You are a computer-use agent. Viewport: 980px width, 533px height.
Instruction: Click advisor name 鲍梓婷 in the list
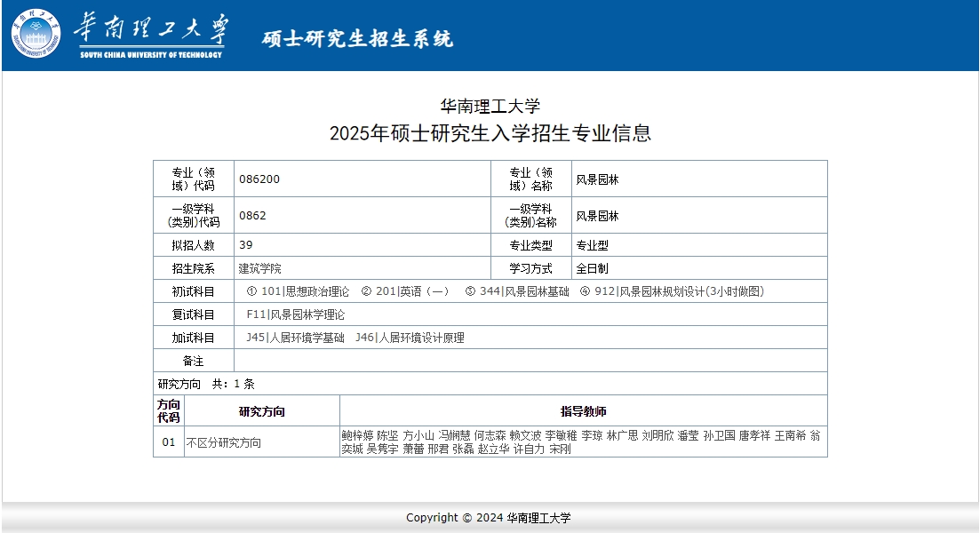coord(357,435)
